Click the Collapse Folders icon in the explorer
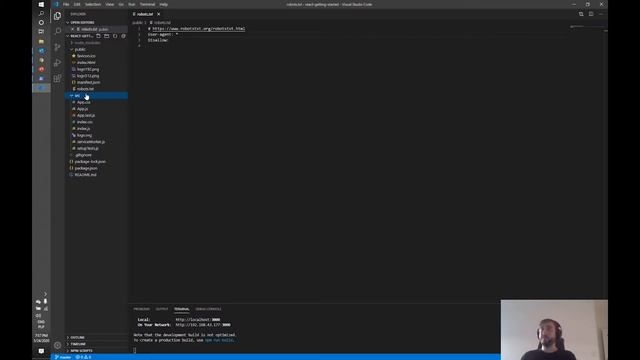Screen dimensions: 640x360 123,36
